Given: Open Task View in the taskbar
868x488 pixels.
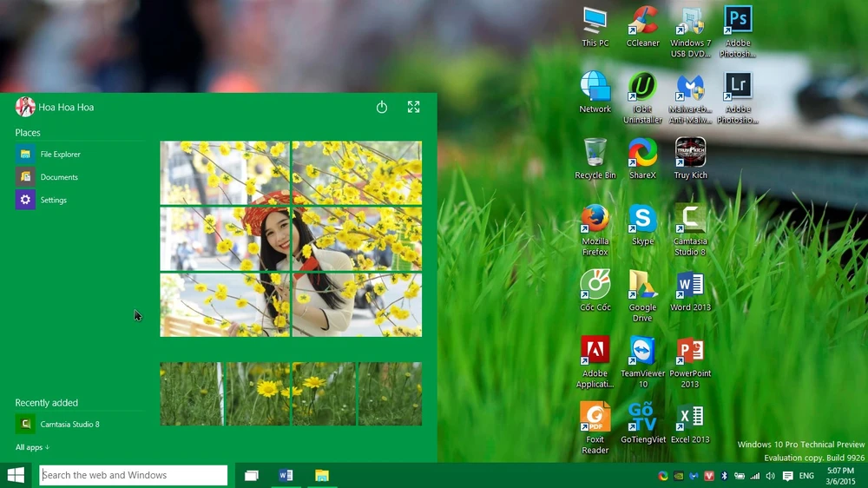Looking at the screenshot, I should 252,475.
